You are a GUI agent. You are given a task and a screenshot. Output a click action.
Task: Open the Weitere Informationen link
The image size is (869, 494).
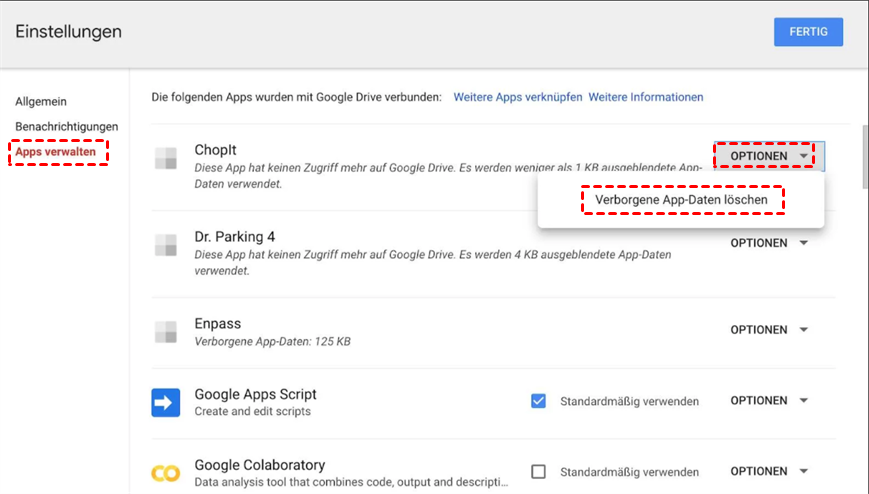[x=645, y=97]
